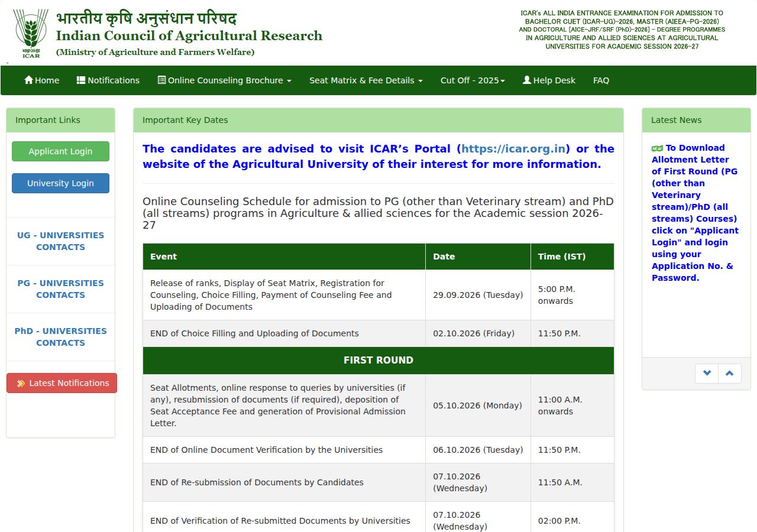
Task: Click the Help Desk person icon
Action: pyautogui.click(x=527, y=80)
